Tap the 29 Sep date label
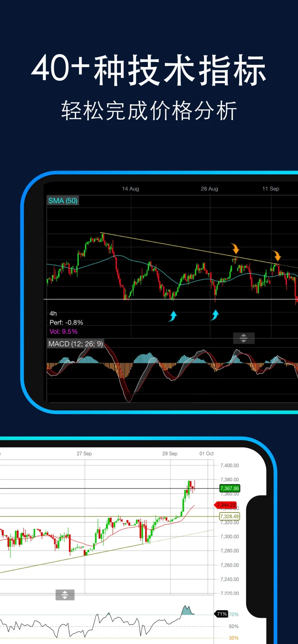The width and height of the screenshot is (298, 644). point(170,453)
